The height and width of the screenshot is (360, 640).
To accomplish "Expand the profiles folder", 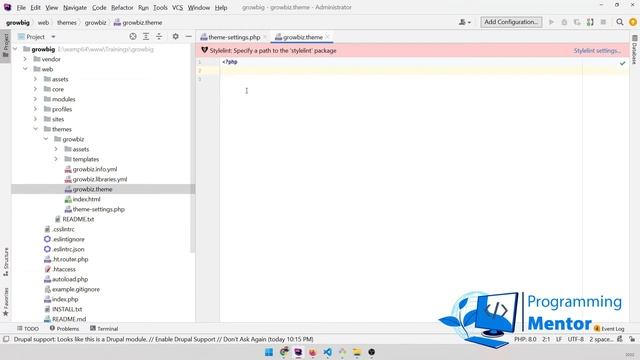I will point(36,109).
